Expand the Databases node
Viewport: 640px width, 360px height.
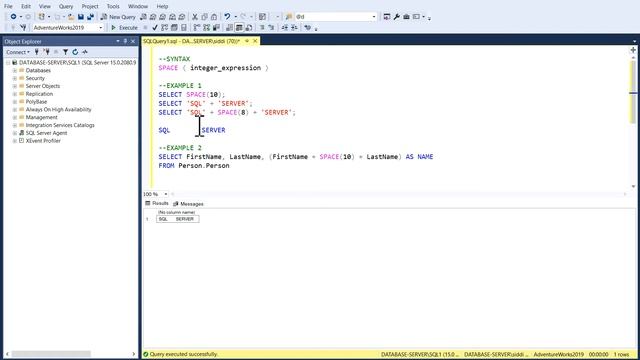coord(15,70)
